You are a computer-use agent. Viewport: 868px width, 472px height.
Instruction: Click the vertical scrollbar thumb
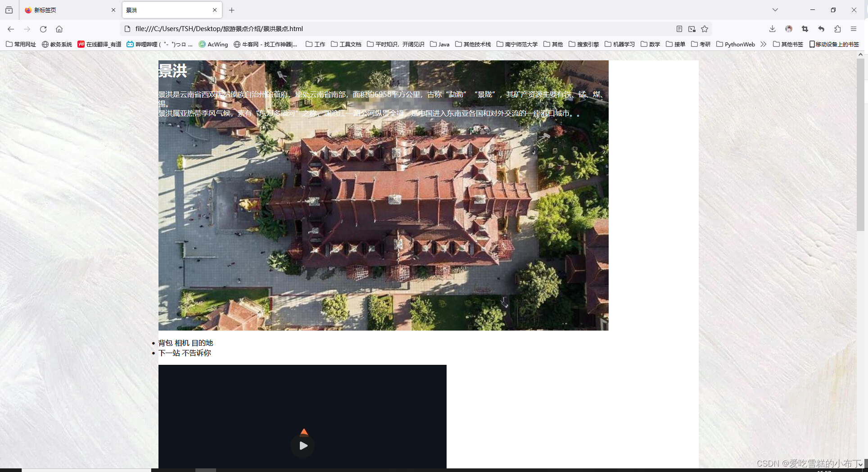point(860,145)
